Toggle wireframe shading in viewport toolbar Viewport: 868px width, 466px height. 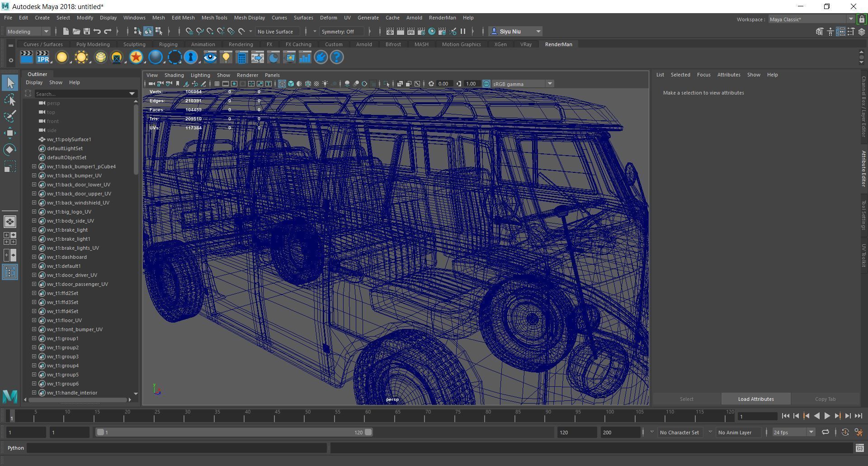click(x=282, y=84)
